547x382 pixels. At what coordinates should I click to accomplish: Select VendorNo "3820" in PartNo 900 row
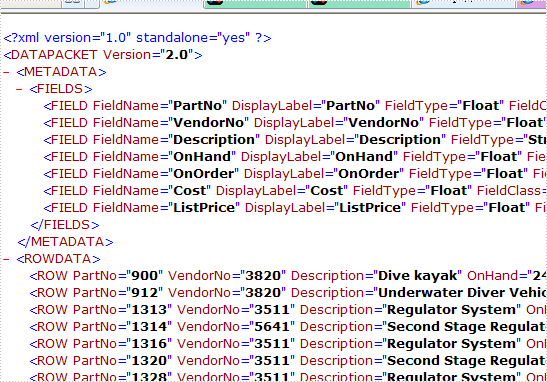click(263, 276)
